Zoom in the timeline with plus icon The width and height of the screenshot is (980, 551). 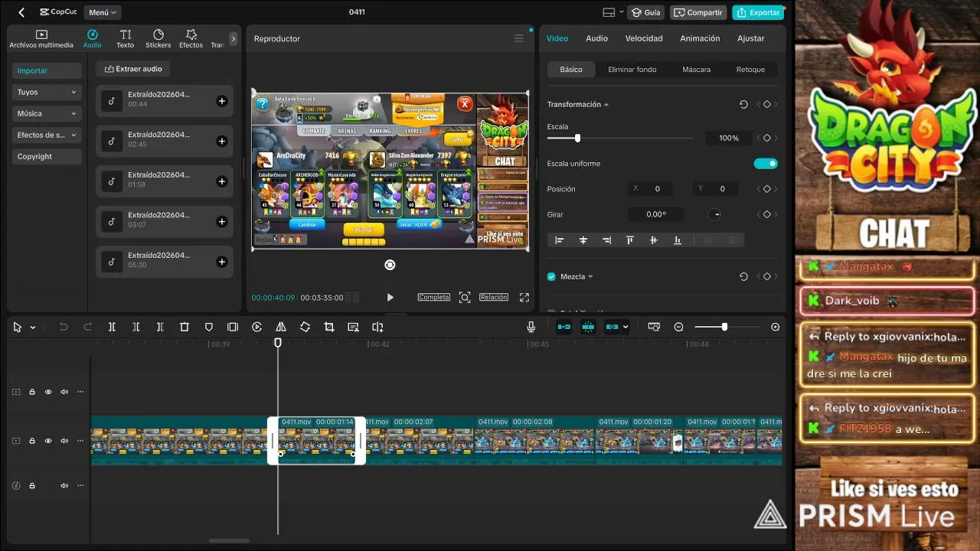(x=775, y=327)
